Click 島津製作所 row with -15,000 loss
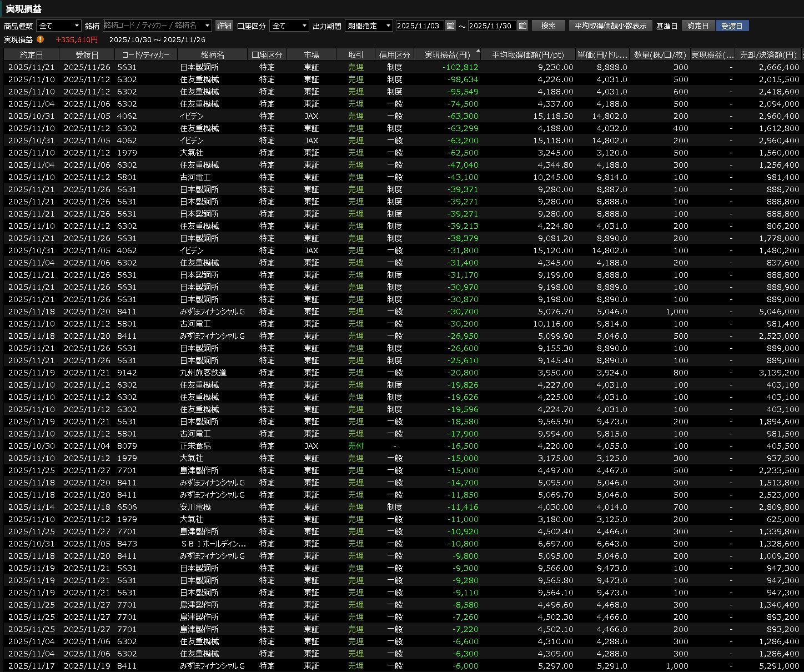 coord(402,470)
